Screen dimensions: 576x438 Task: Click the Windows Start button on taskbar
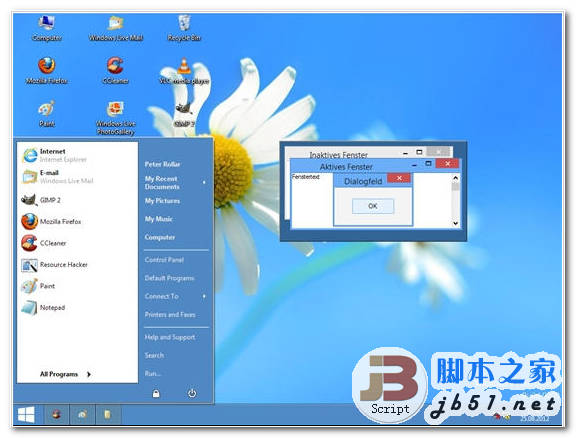pos(26,415)
